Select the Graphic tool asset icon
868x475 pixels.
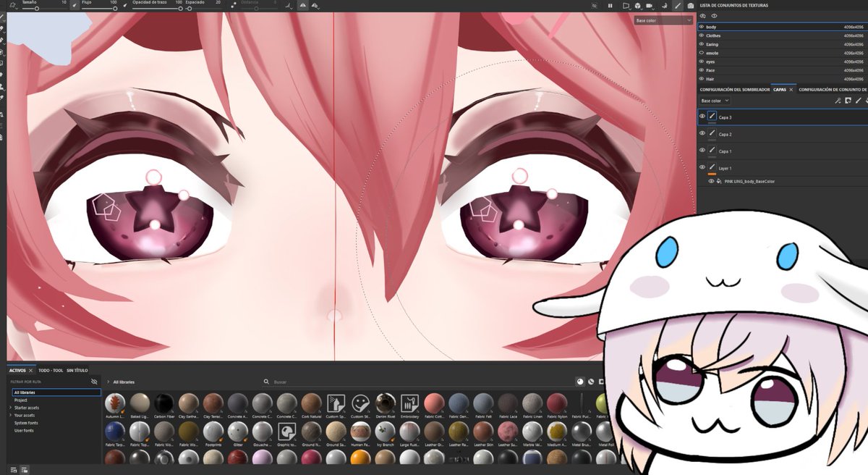[286, 432]
